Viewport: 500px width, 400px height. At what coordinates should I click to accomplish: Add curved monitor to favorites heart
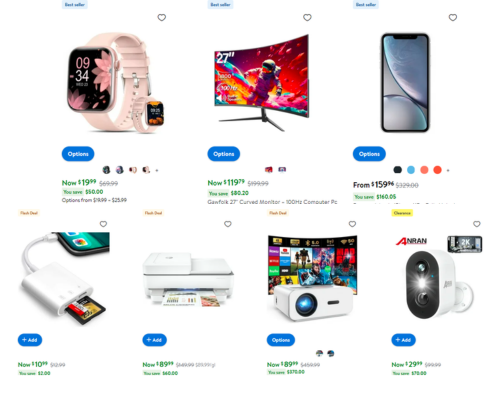pyautogui.click(x=307, y=17)
